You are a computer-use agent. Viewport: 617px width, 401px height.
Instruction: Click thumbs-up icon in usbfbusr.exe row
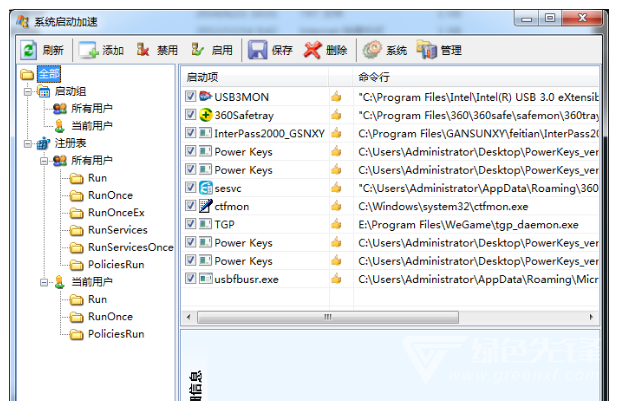(x=336, y=279)
